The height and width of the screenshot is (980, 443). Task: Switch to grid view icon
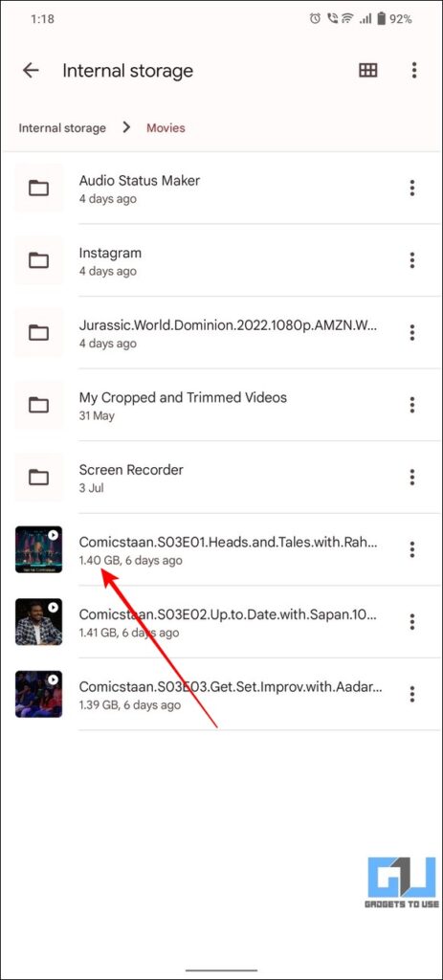tap(368, 71)
